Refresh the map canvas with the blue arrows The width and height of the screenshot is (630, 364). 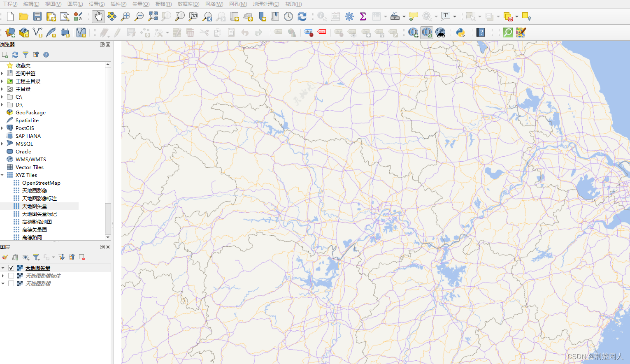pyautogui.click(x=302, y=16)
